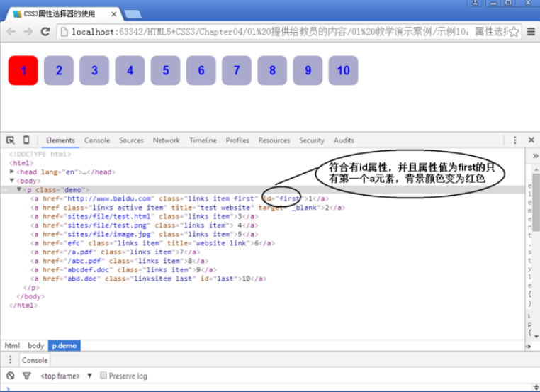Open the Profiles tab
The image size is (540, 392).
pos(237,140)
